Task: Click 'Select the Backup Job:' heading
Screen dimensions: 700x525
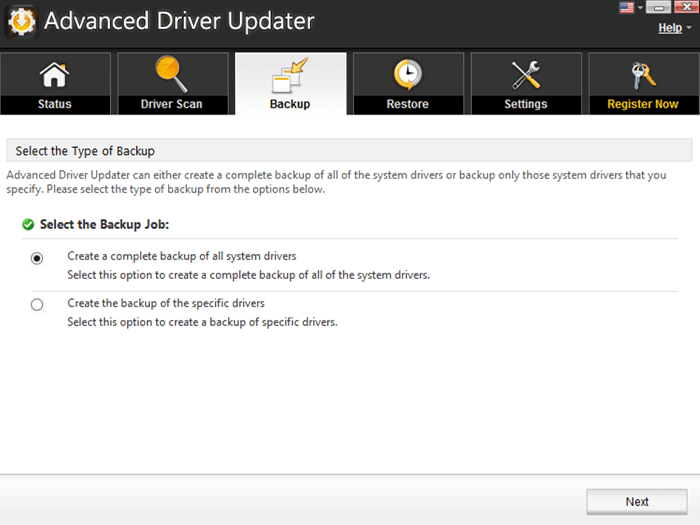Action: coord(104,225)
